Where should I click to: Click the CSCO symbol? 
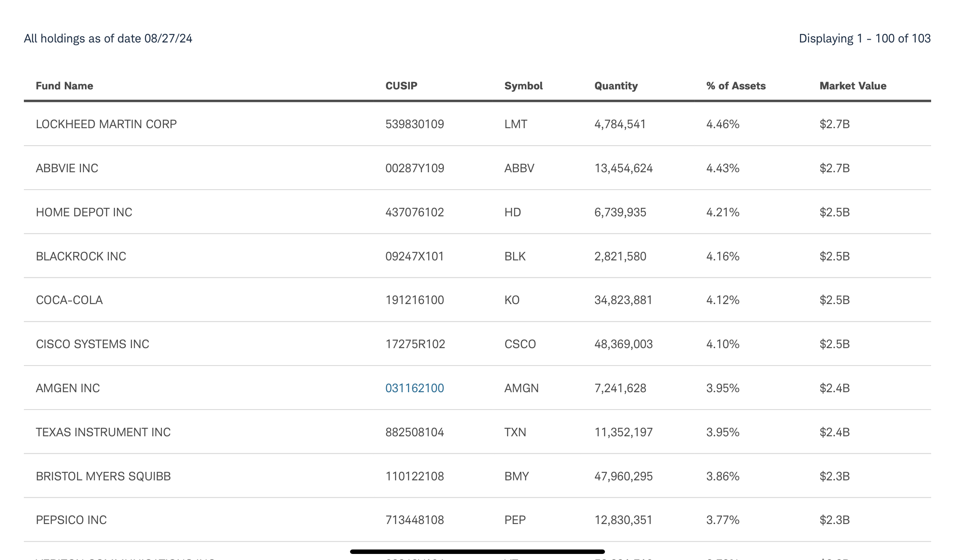pos(520,344)
